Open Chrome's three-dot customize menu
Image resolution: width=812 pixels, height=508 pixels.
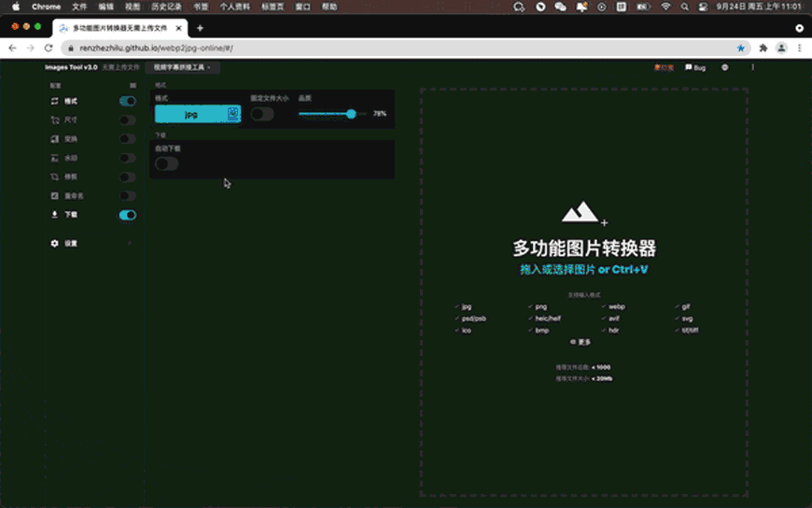(800, 49)
